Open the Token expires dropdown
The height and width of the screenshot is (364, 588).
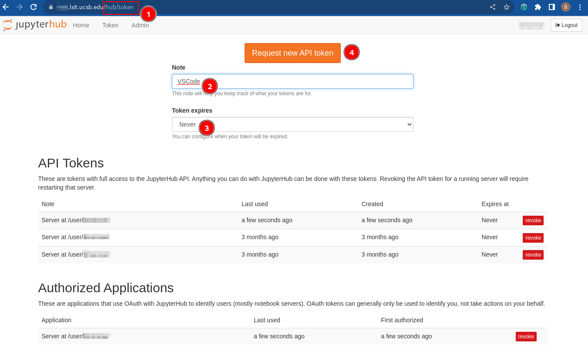pos(292,124)
